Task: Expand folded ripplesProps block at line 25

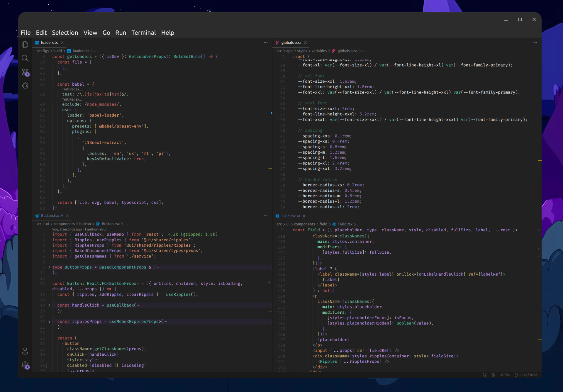Action: click(49, 322)
